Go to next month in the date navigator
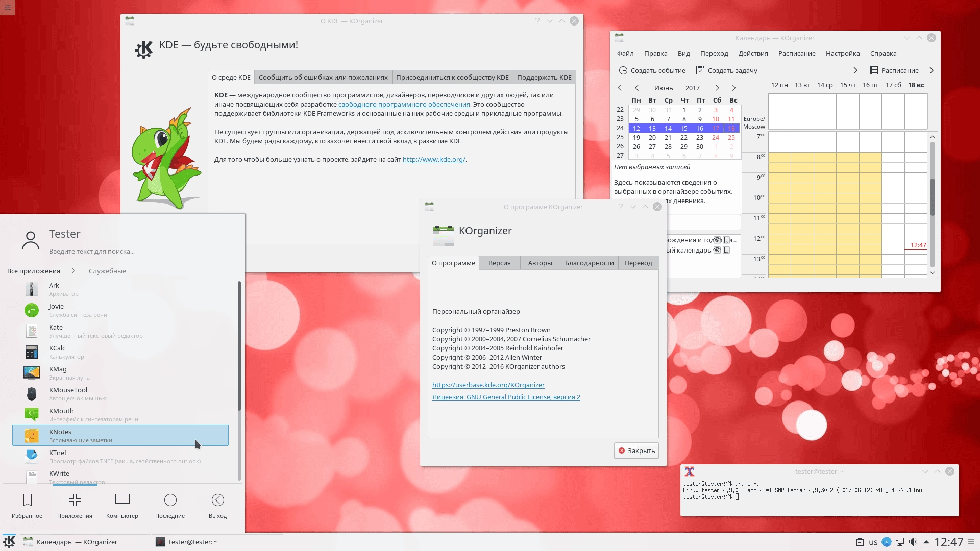The width and height of the screenshot is (980, 551). (x=717, y=88)
